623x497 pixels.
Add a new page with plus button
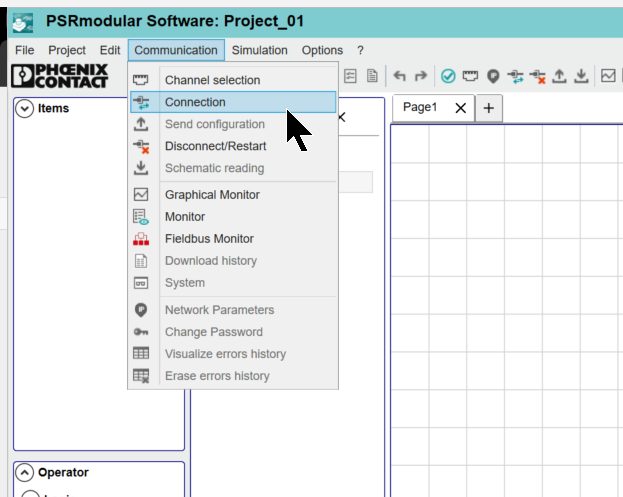point(489,108)
